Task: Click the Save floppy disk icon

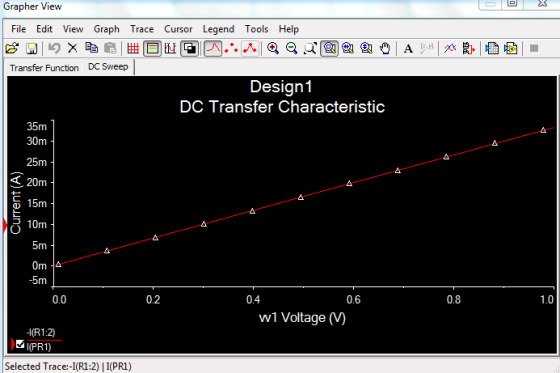Action: [31, 48]
